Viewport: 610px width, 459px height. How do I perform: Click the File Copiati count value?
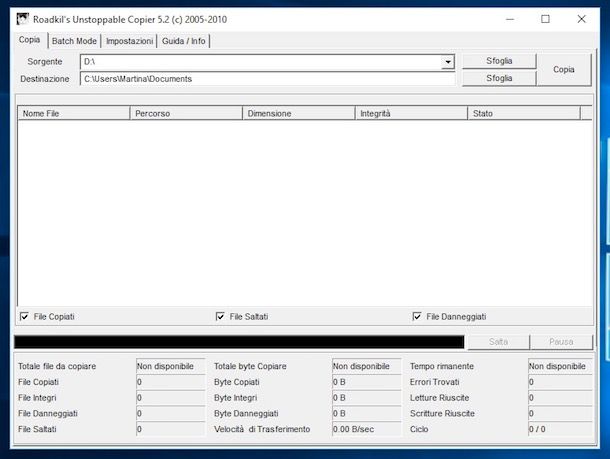170,382
